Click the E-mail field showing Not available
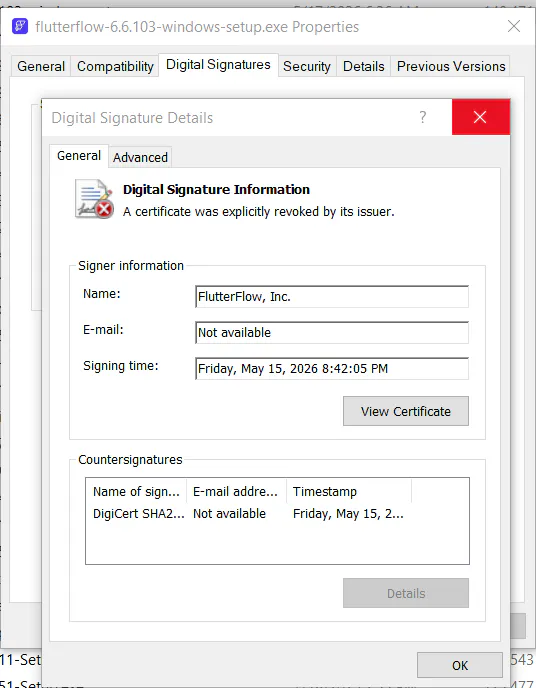The height and width of the screenshot is (688, 536). tap(332, 333)
